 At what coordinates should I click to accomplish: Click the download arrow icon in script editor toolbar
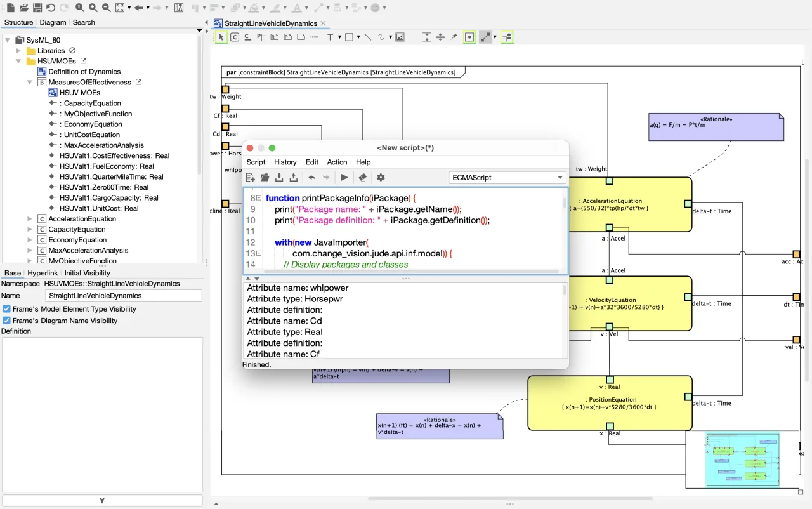coord(279,178)
